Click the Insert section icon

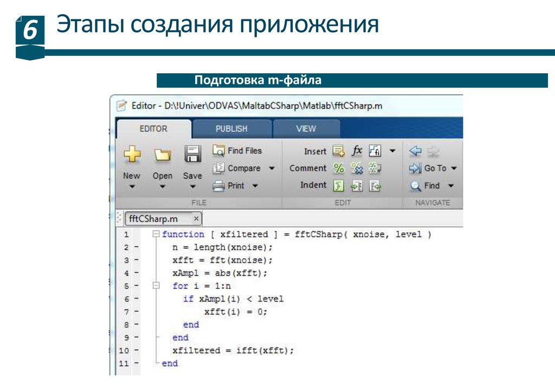click(339, 151)
